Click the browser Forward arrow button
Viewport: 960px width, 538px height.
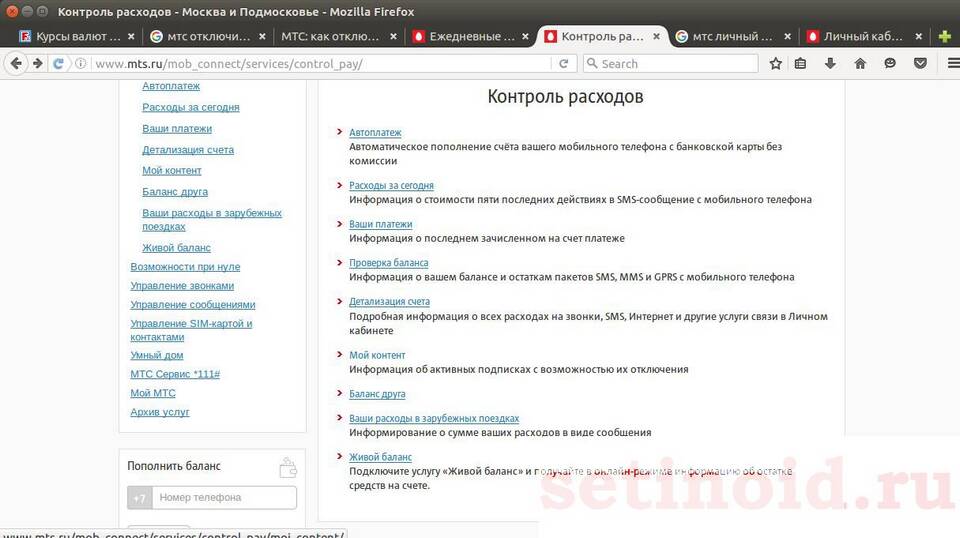click(37, 63)
